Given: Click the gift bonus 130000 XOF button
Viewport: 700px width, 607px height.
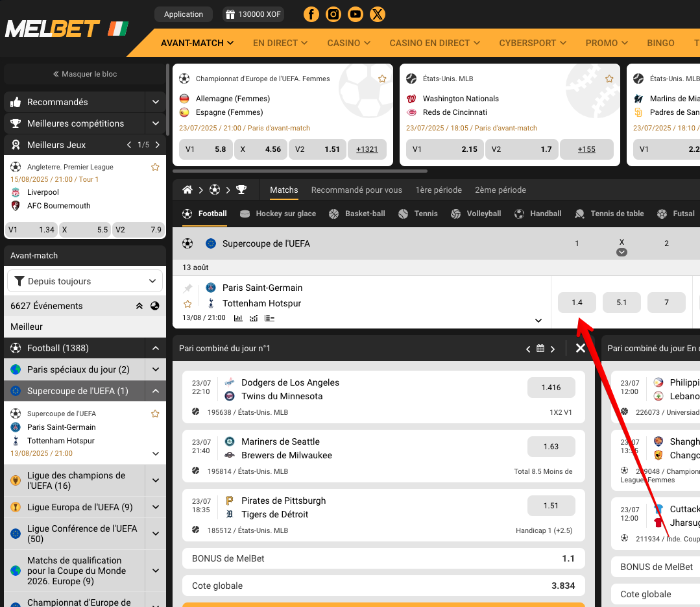Looking at the screenshot, I should click(253, 14).
